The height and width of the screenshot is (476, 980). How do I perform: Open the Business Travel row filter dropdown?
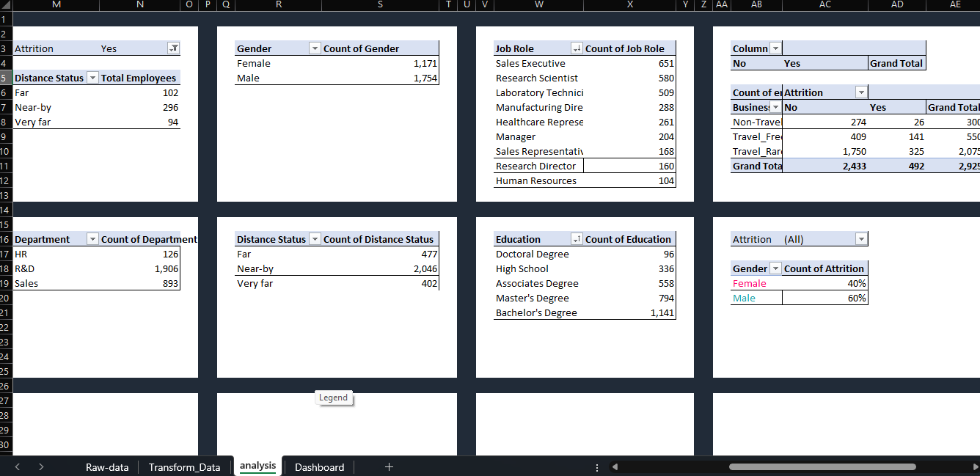click(775, 107)
